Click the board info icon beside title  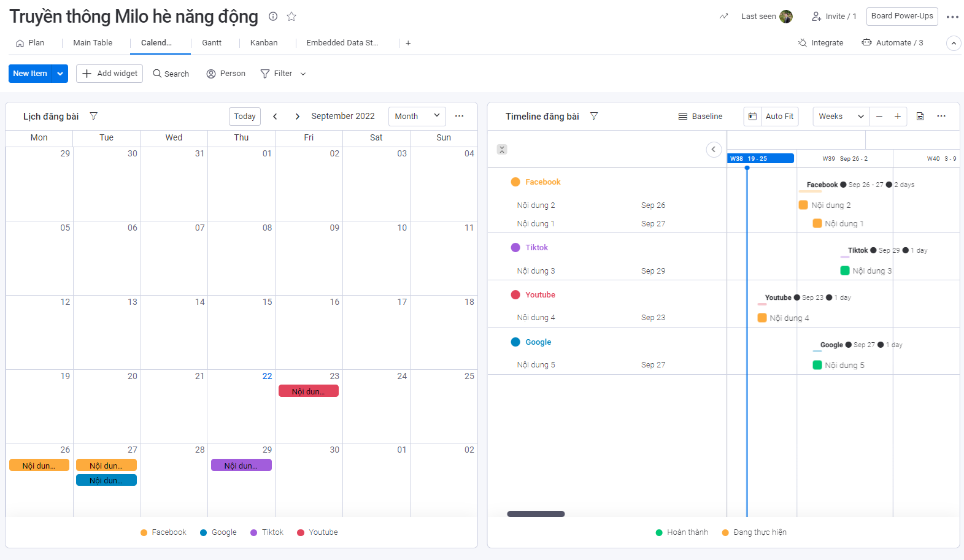coord(273,17)
